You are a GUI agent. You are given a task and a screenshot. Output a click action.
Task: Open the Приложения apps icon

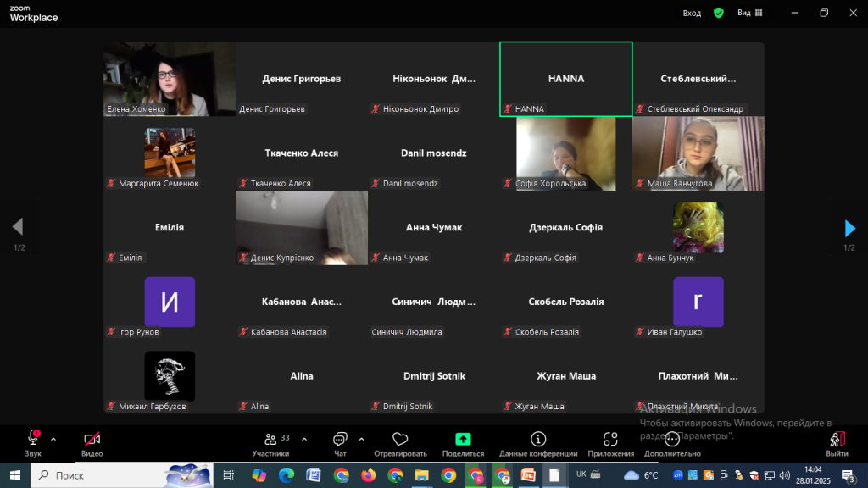coord(610,439)
